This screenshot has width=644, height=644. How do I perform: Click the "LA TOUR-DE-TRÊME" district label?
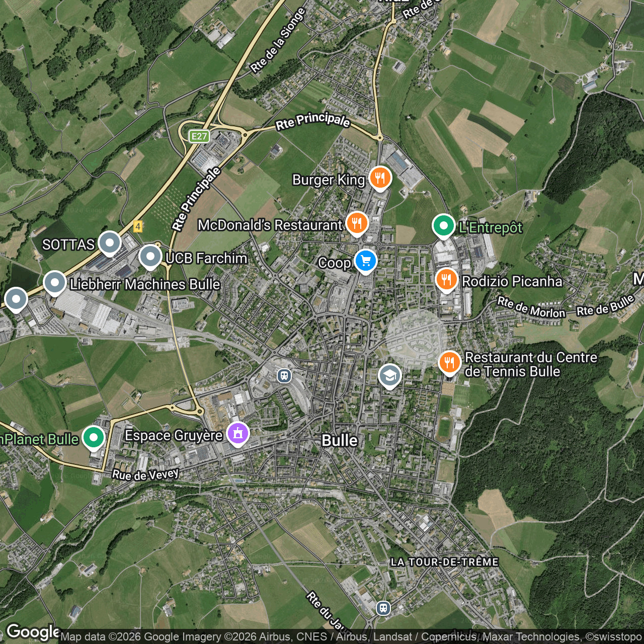(x=445, y=562)
